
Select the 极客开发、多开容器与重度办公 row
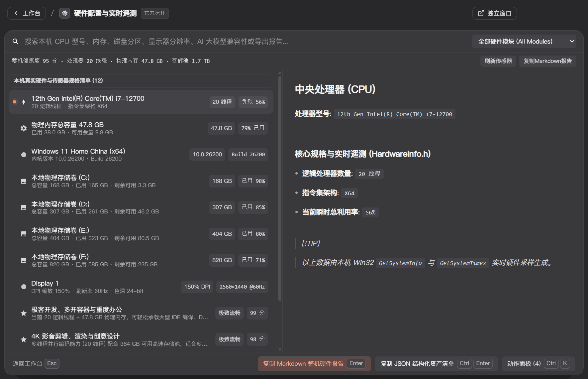tap(141, 313)
